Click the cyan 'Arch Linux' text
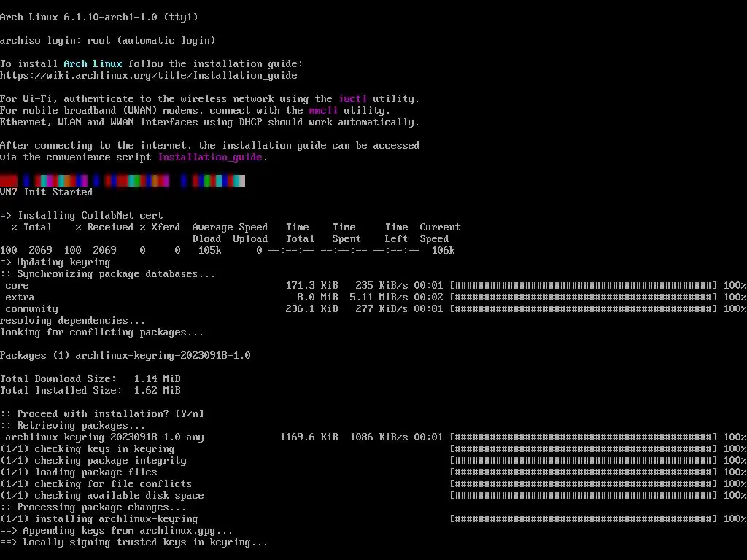Screen dimensions: 747x560 click(93, 63)
